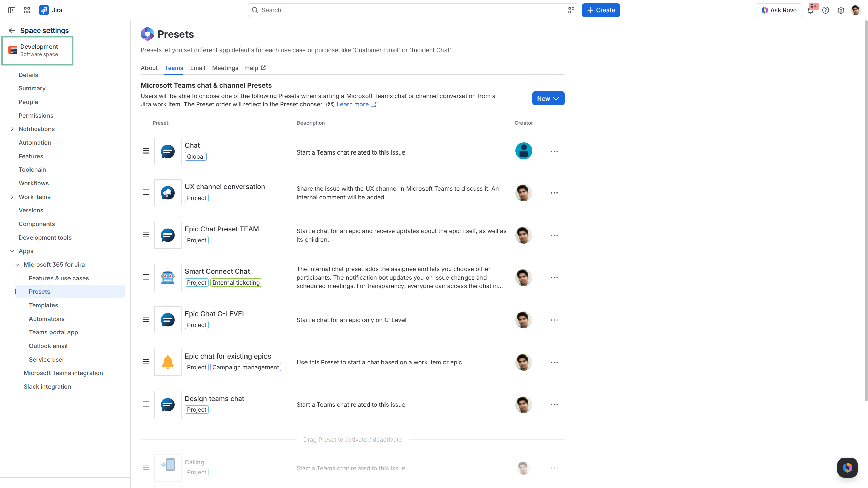
Task: Open the notifications bell
Action: [810, 10]
